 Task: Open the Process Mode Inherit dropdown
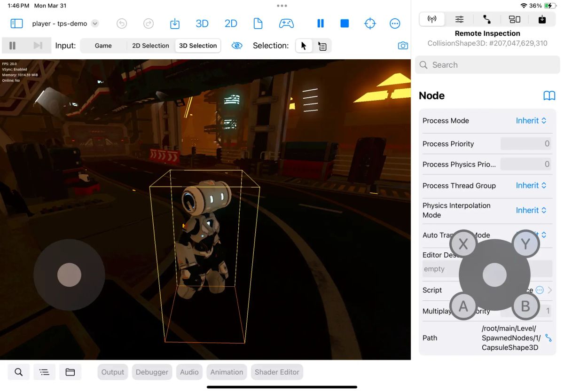point(531,120)
